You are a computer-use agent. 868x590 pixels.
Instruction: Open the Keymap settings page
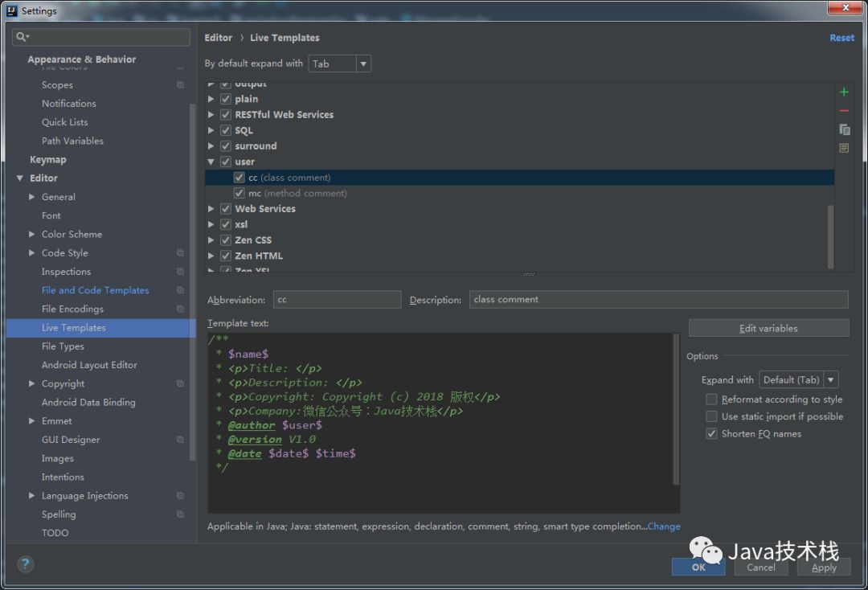coord(48,159)
